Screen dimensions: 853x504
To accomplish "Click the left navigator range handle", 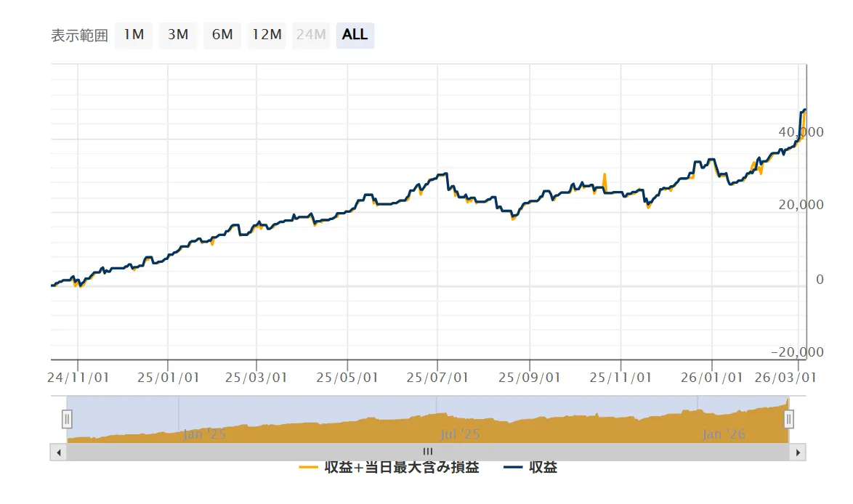I will [x=67, y=419].
